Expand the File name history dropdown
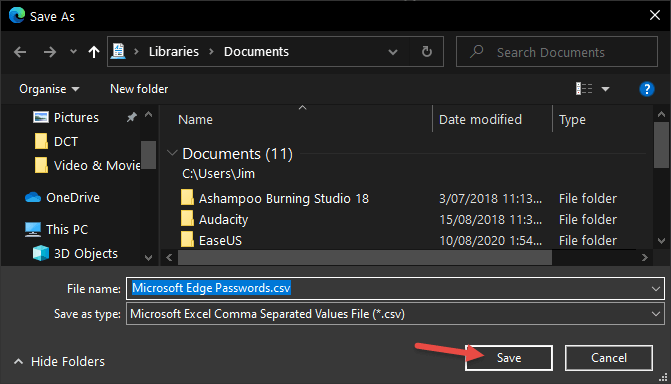The width and height of the screenshot is (671, 384). point(656,289)
